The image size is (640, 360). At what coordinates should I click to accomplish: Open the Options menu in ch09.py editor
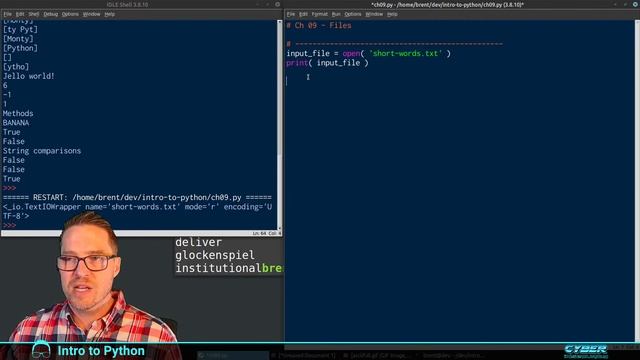(353, 14)
